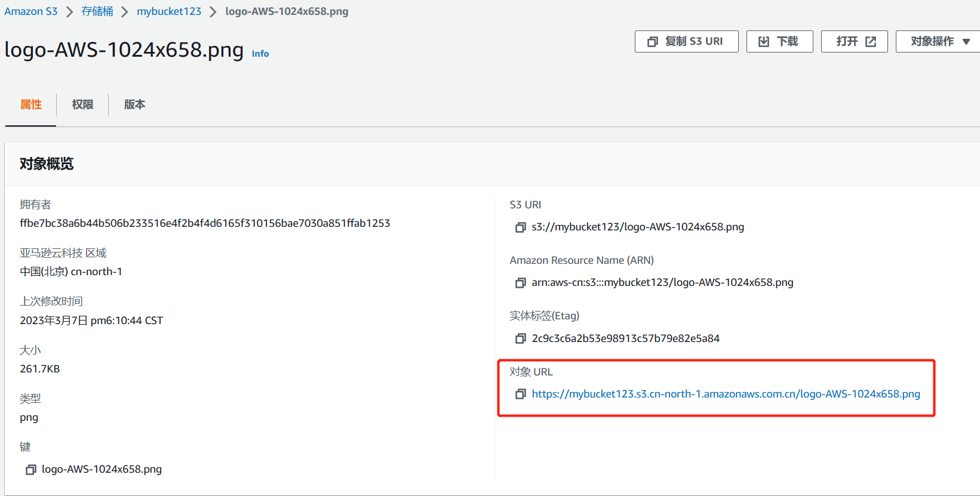Click the size value 261.7KB
The image size is (980, 496).
pos(40,369)
